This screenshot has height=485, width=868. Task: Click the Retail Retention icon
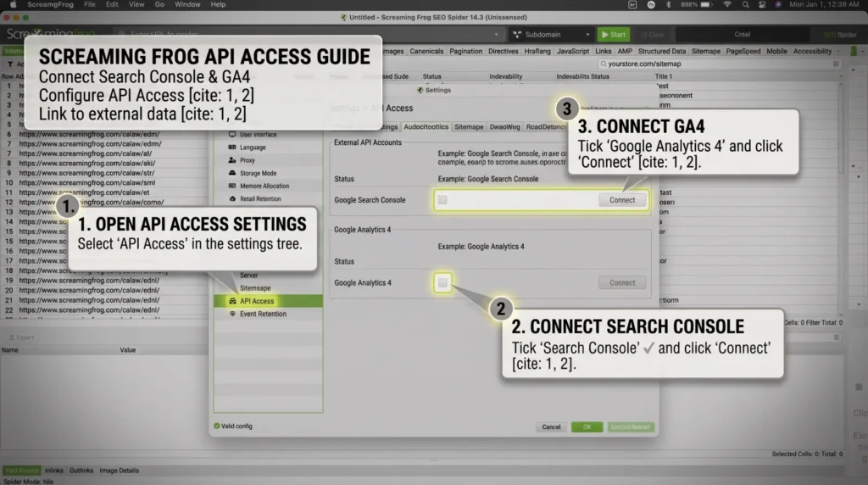click(x=232, y=198)
